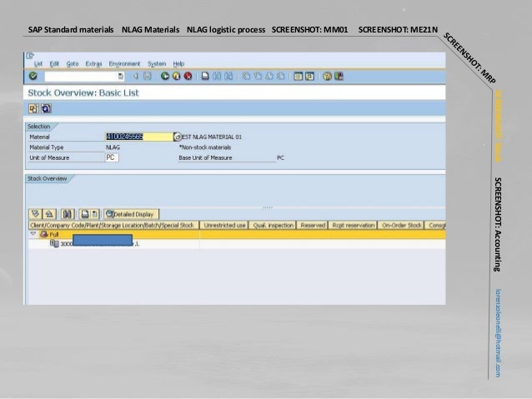Click the NLAG material type value

(113, 147)
